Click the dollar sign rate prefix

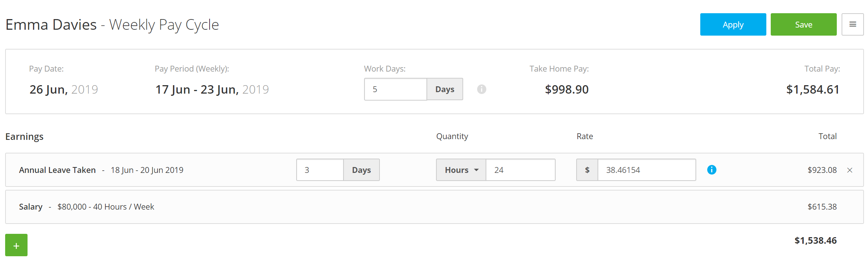point(587,170)
